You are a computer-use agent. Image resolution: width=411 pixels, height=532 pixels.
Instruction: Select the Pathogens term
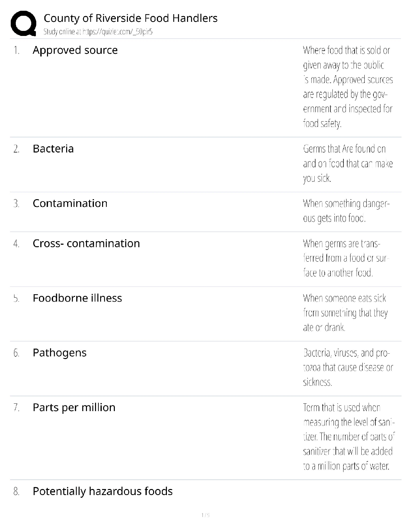(59, 353)
